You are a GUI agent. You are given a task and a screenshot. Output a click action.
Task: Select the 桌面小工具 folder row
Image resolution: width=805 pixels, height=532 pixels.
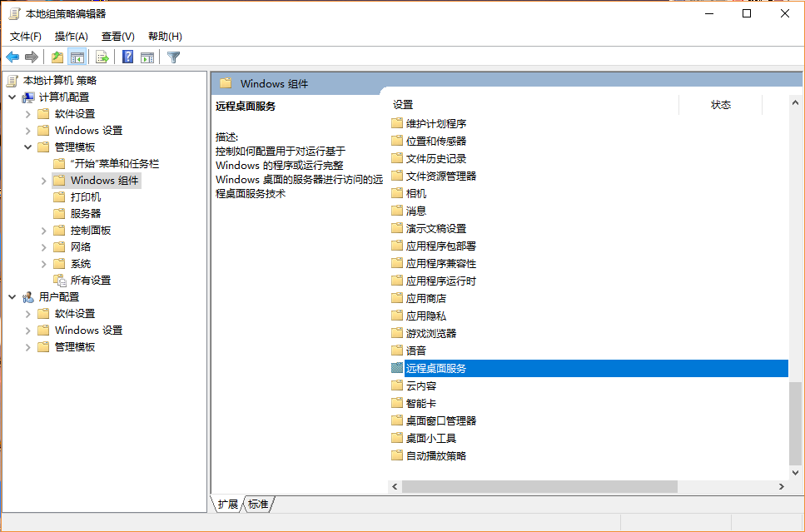(x=589, y=438)
